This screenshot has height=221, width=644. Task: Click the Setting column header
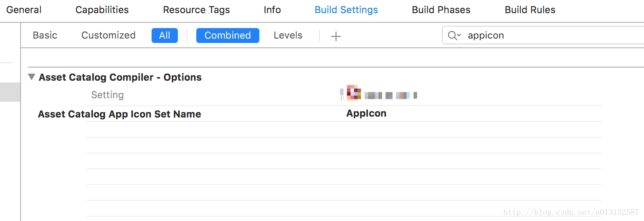click(x=107, y=95)
